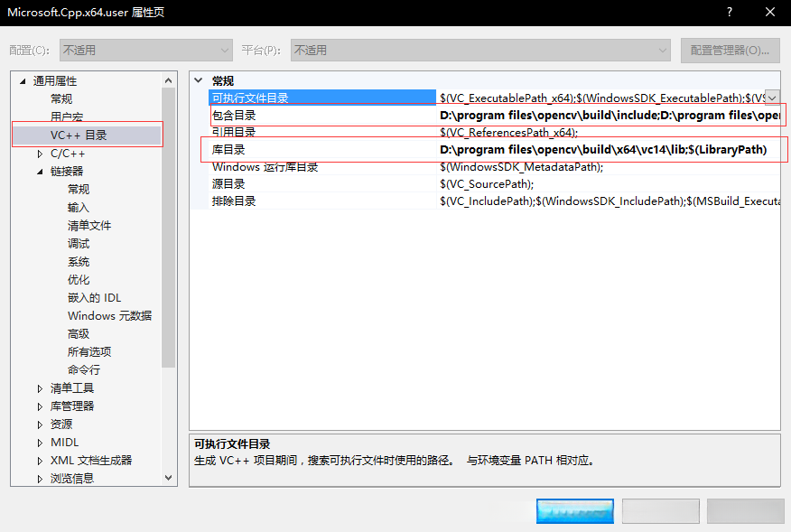Collapse the 通用属性 tree node
The height and width of the screenshot is (532, 791).
(x=22, y=79)
